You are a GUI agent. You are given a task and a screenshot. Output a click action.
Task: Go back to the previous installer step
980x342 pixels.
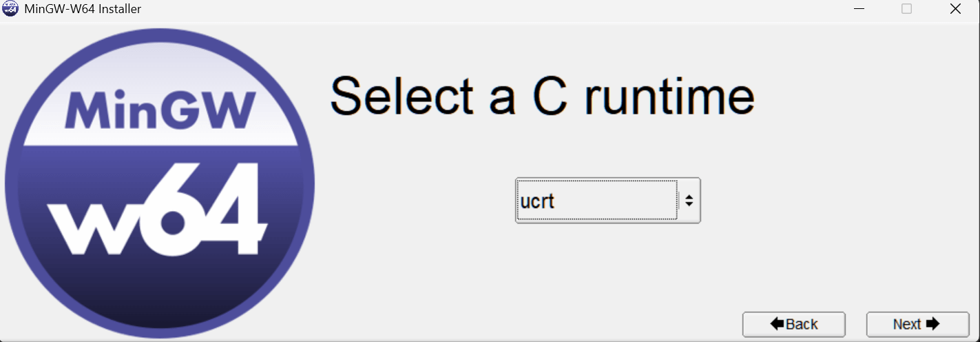[x=793, y=324]
